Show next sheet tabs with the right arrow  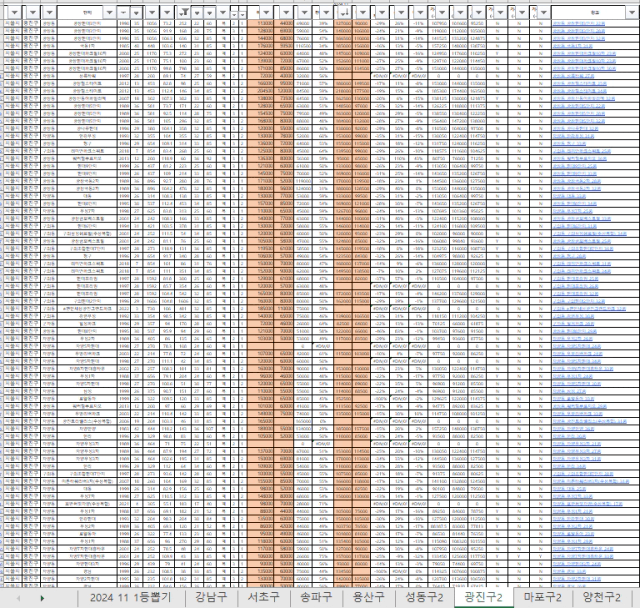[x=42, y=598]
